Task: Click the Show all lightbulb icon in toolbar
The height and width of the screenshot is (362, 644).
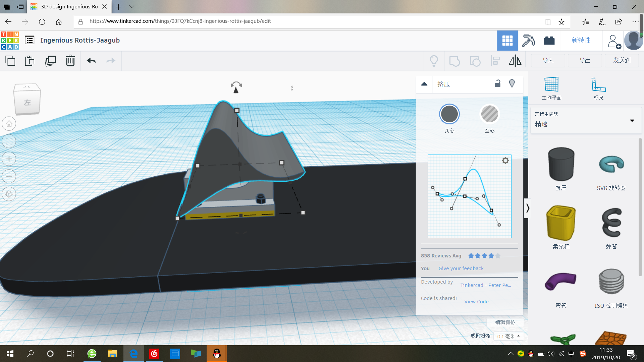Action: (434, 61)
